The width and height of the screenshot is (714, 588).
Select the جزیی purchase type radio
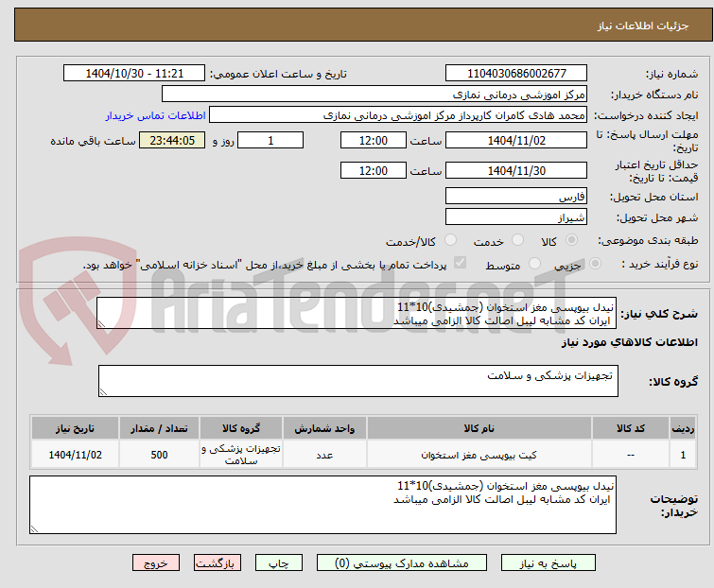595,264
